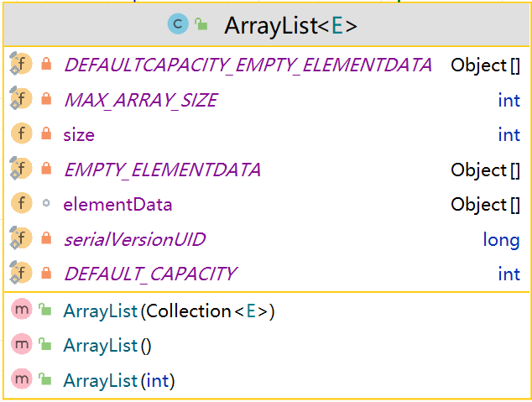Click the static field icon for MAX_ARRAY_SIZE
Screen dimensions: 532x402
pyautogui.click(x=20, y=100)
